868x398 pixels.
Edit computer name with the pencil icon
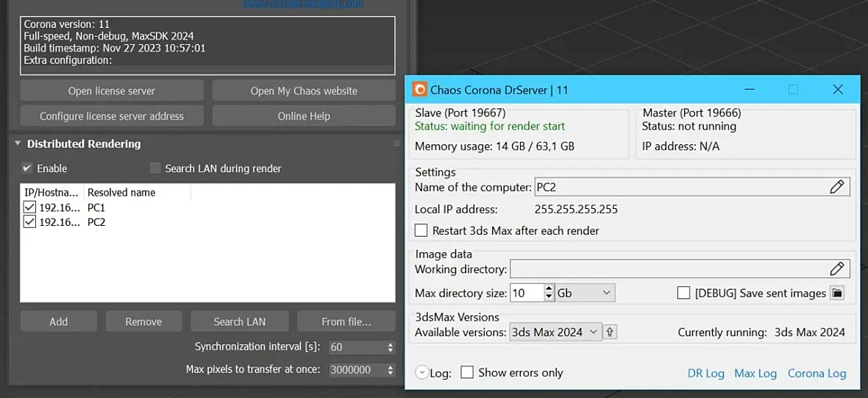pyautogui.click(x=837, y=187)
